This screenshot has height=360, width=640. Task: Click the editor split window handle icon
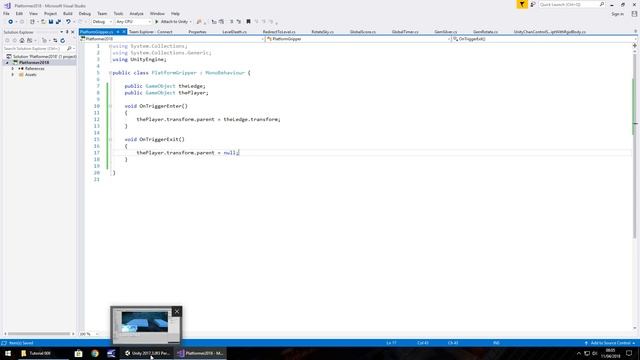tap(635, 46)
